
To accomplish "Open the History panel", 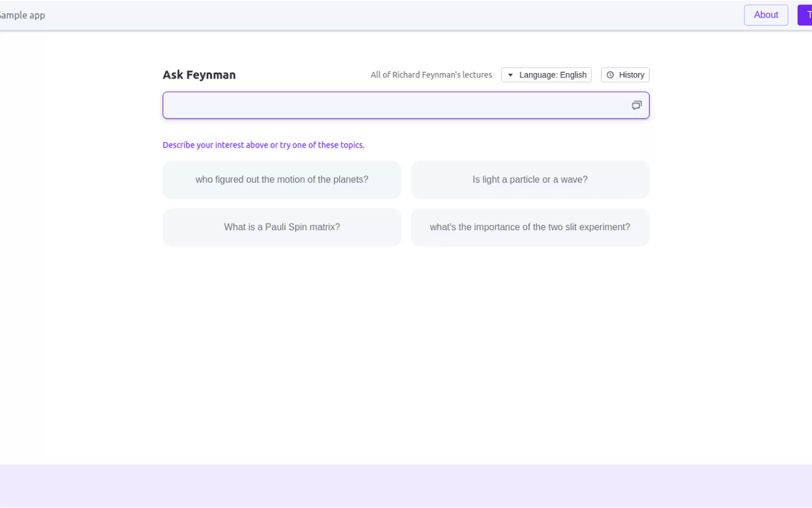I will (x=625, y=75).
